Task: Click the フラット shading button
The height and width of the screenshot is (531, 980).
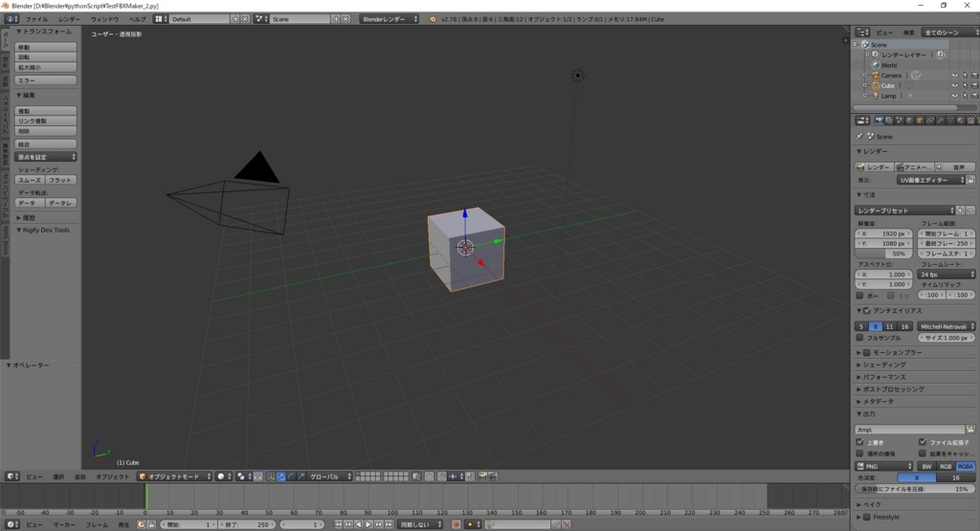Action: pyautogui.click(x=61, y=180)
